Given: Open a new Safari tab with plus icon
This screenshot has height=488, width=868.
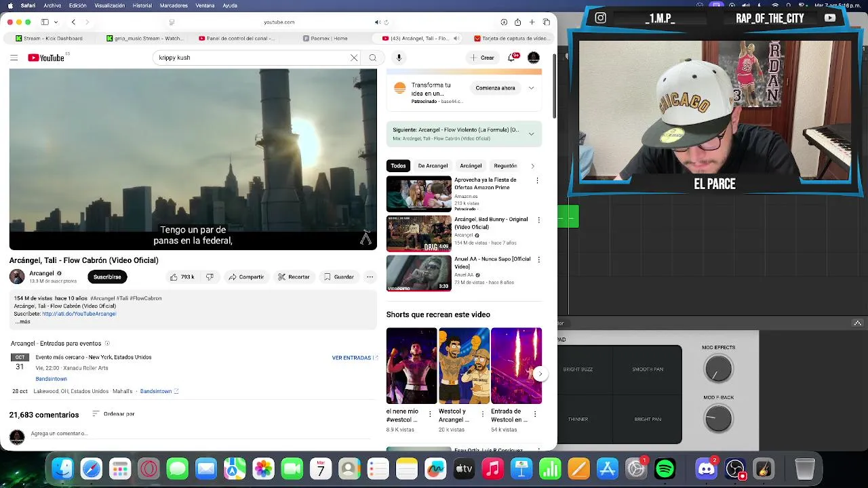Looking at the screenshot, I should (532, 22).
